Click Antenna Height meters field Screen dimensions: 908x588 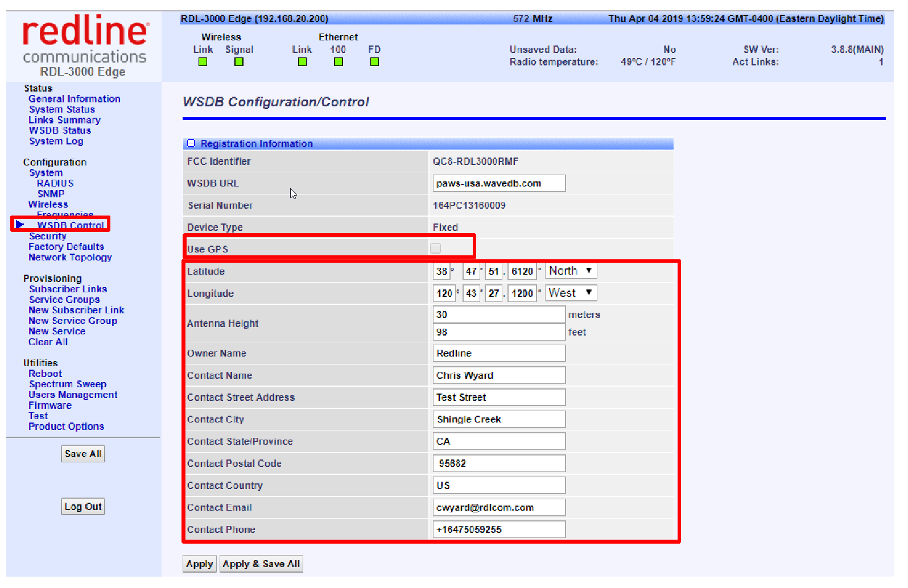pos(499,314)
